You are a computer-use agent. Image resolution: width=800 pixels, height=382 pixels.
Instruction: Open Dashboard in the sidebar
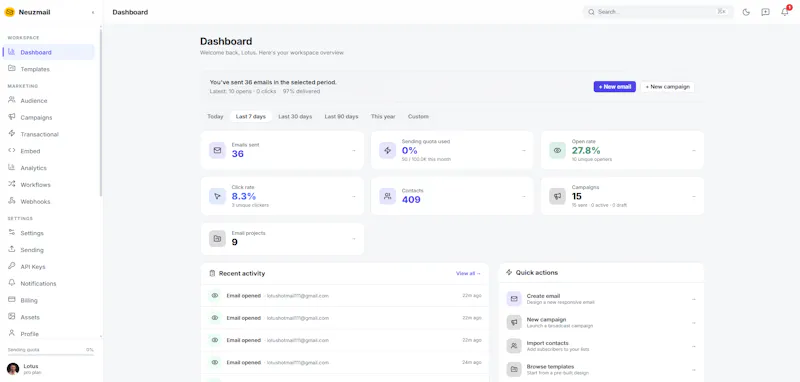48,52
